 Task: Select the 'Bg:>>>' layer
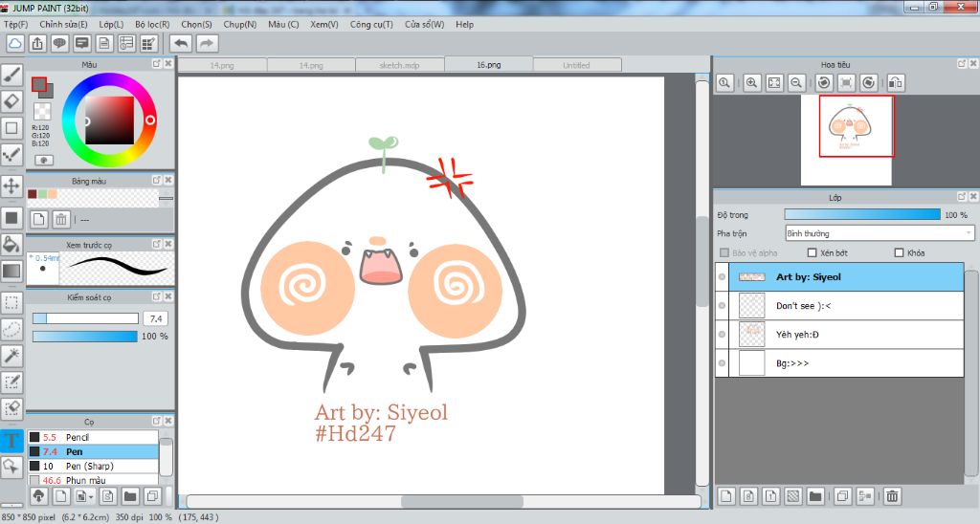coord(839,362)
